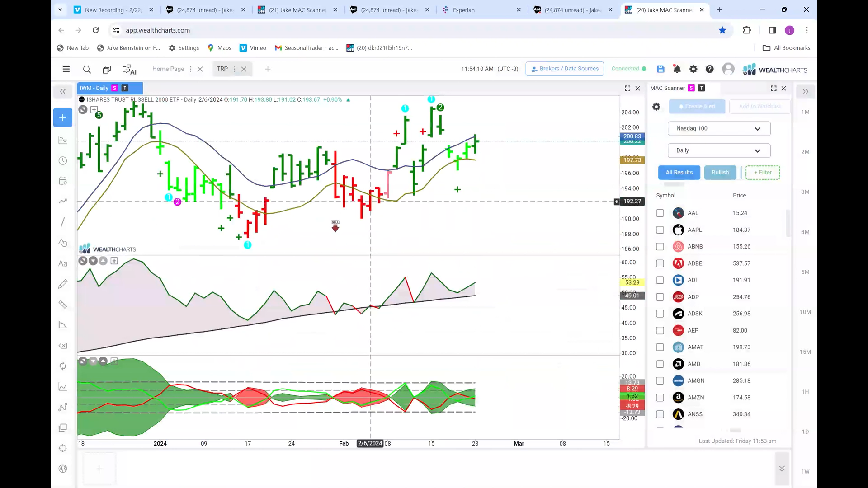868x488 pixels.
Task: Open the WealthCharts settings gear
Action: (693, 69)
